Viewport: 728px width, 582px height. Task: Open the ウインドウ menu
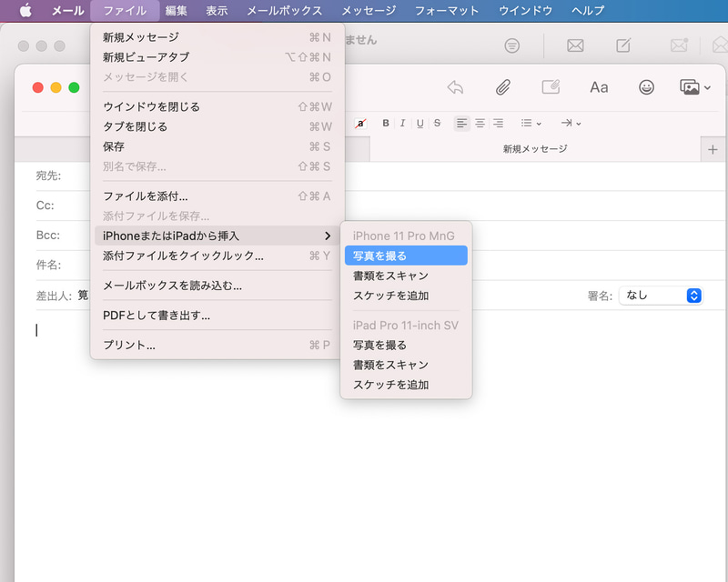526,10
